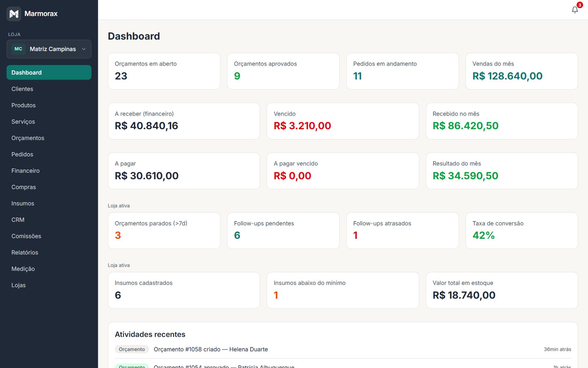Click the Vencido R$ 3.210,00 card
This screenshot has height=368, width=588.
pos(343,121)
